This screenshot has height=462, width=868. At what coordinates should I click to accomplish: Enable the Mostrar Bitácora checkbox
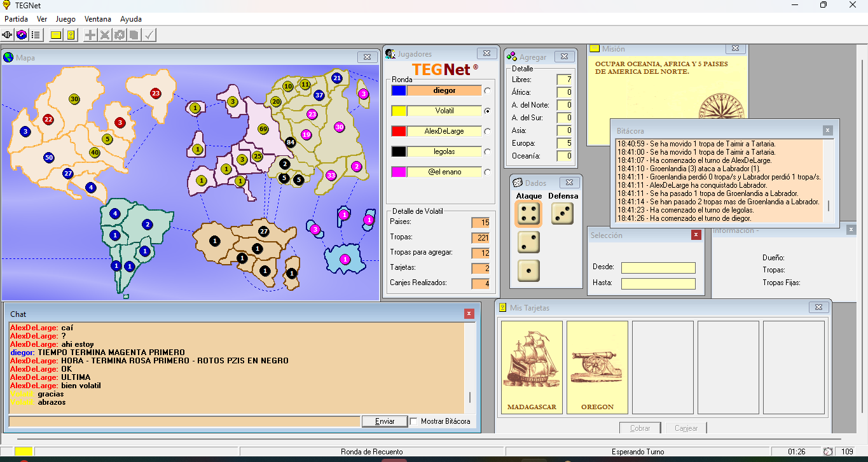(x=414, y=421)
